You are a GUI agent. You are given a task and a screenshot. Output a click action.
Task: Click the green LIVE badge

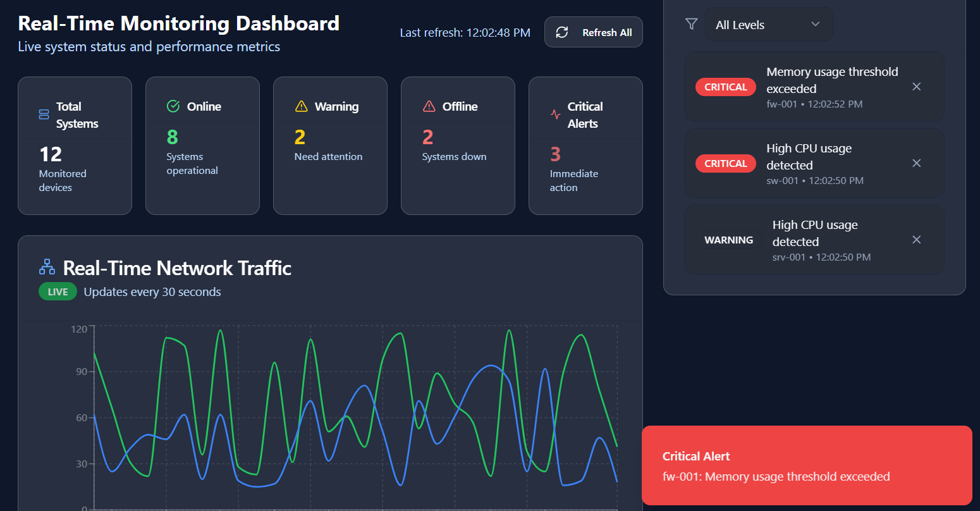tap(58, 292)
